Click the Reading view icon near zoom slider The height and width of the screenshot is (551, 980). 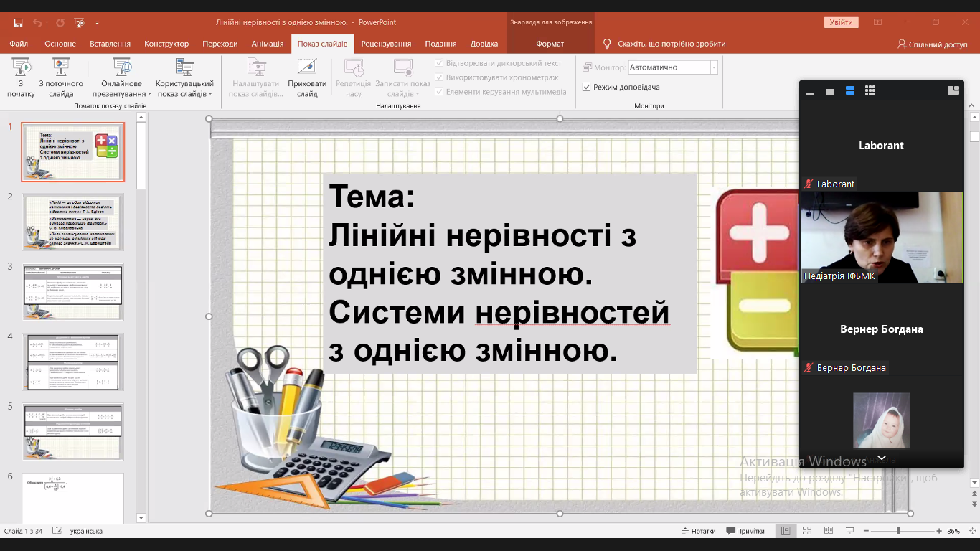coord(829,530)
